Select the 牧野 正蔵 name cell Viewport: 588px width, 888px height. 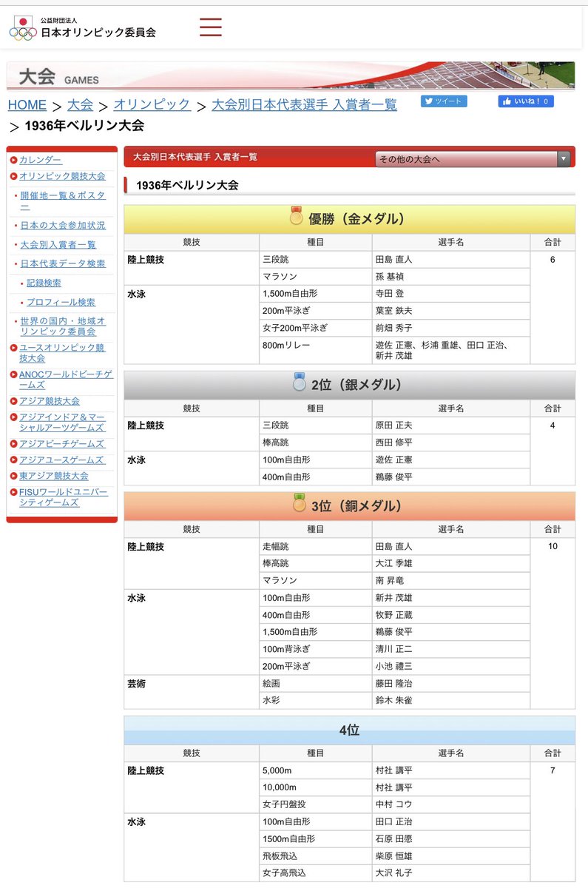point(451,615)
